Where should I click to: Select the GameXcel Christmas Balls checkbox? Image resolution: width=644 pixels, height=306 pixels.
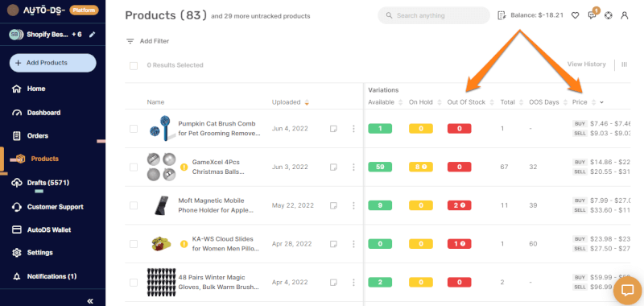point(134,167)
